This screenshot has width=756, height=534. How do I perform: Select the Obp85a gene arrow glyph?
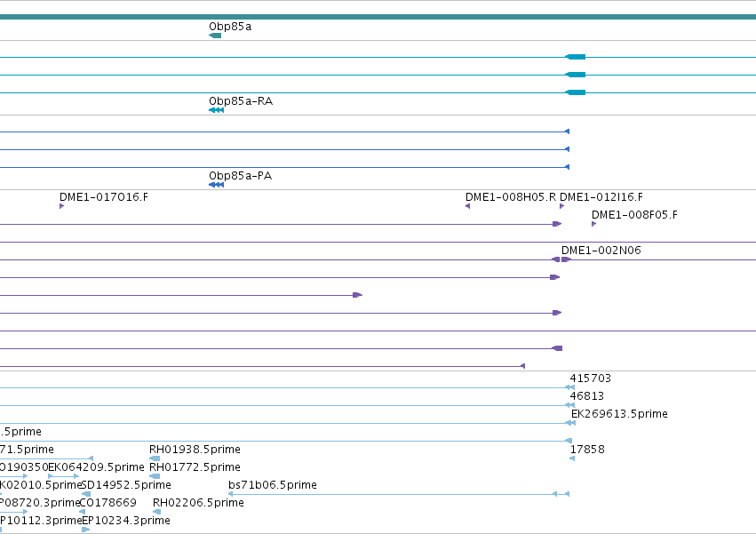tap(215, 36)
